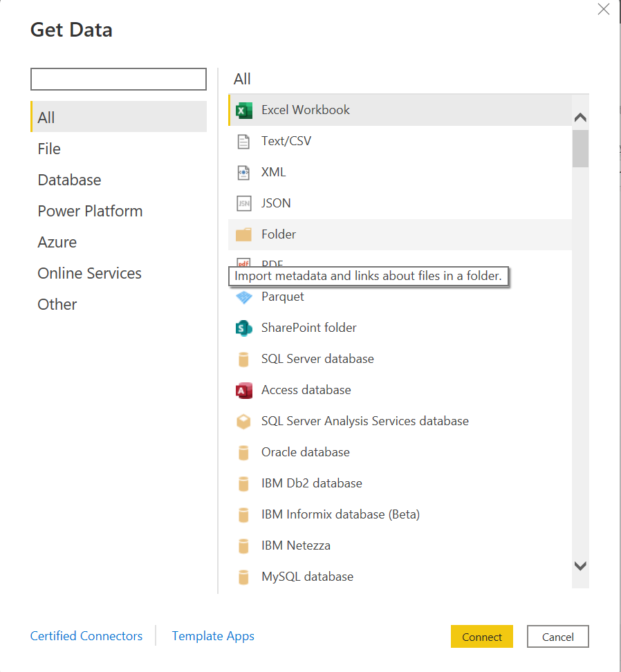Click the search input field
The image size is (621, 672).
coord(118,79)
